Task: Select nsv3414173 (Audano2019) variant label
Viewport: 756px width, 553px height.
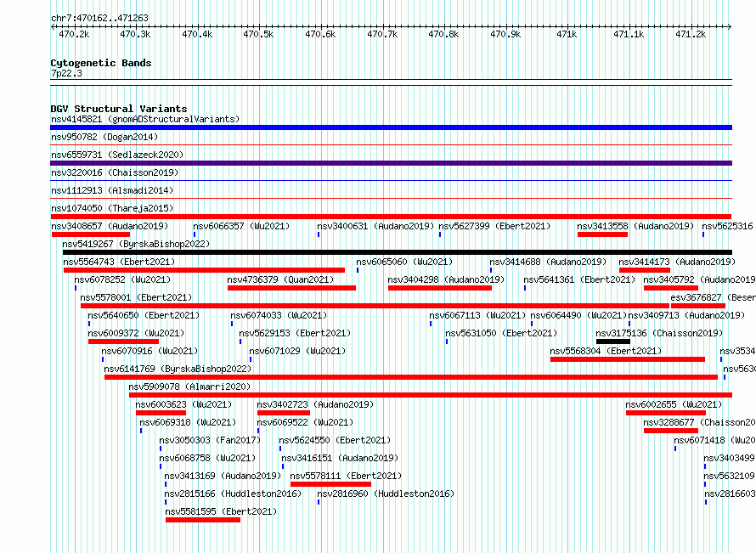Action: tap(677, 262)
